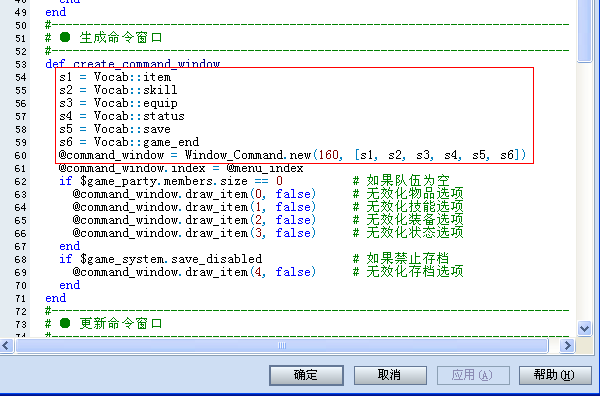The height and width of the screenshot is (396, 600).
Task: Click the comment '更新命令窗口' on line 73
Action: coord(121,324)
